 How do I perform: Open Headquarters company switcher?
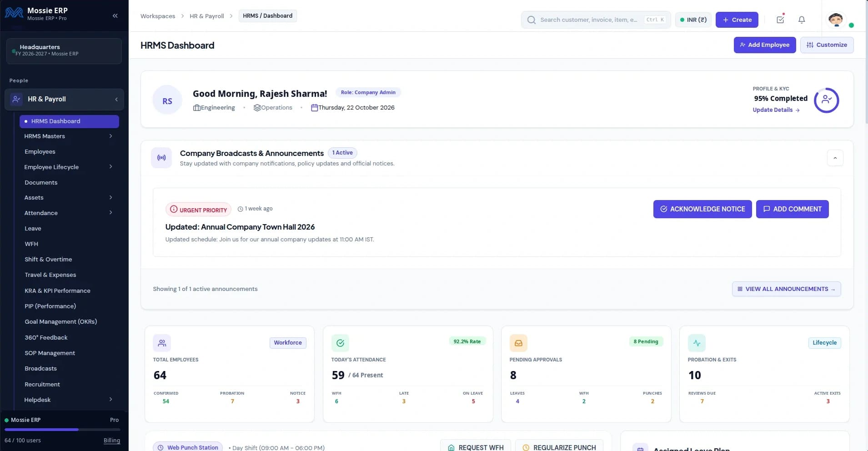click(64, 50)
